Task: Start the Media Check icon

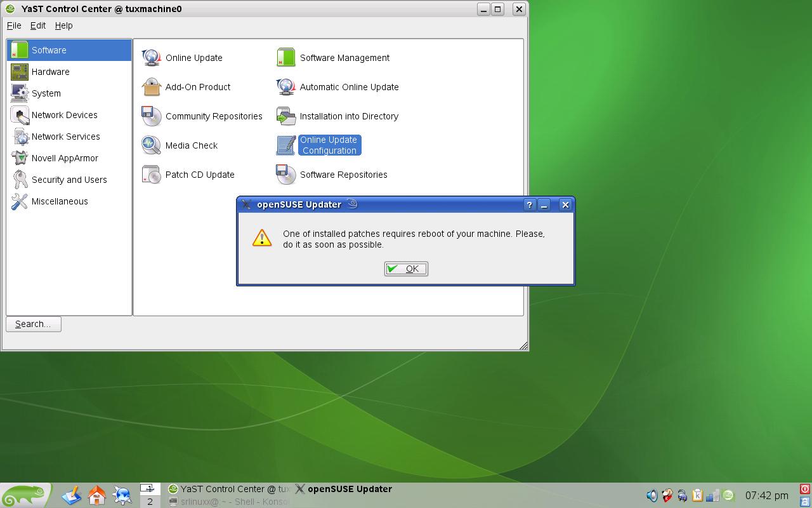Action: (x=152, y=145)
